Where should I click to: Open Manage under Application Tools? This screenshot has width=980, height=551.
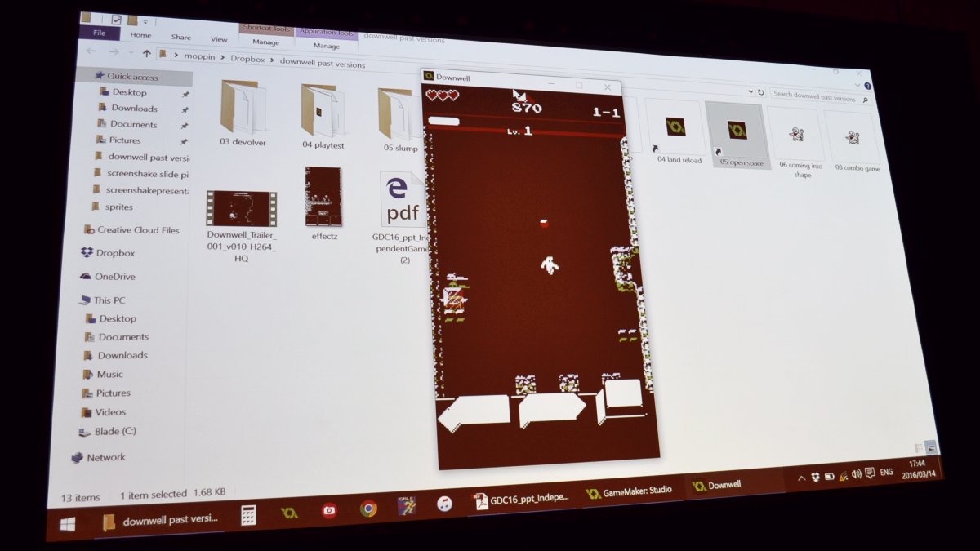(327, 46)
